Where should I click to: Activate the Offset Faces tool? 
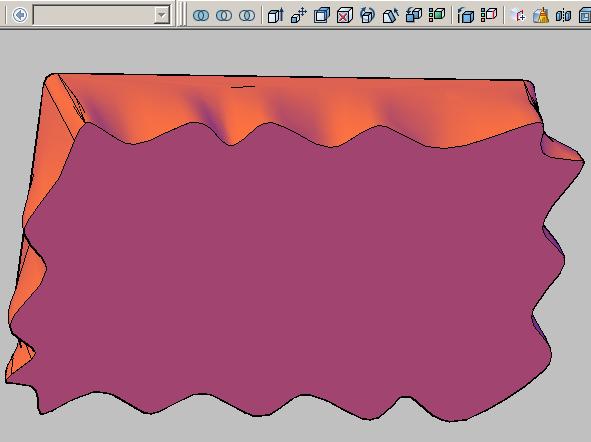[322, 15]
